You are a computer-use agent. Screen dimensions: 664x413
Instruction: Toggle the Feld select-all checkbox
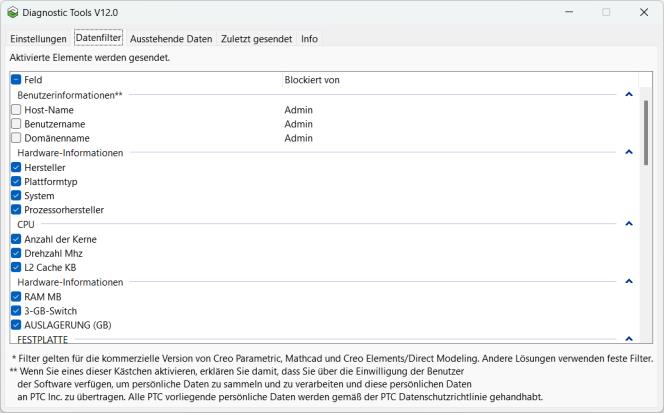click(16, 80)
